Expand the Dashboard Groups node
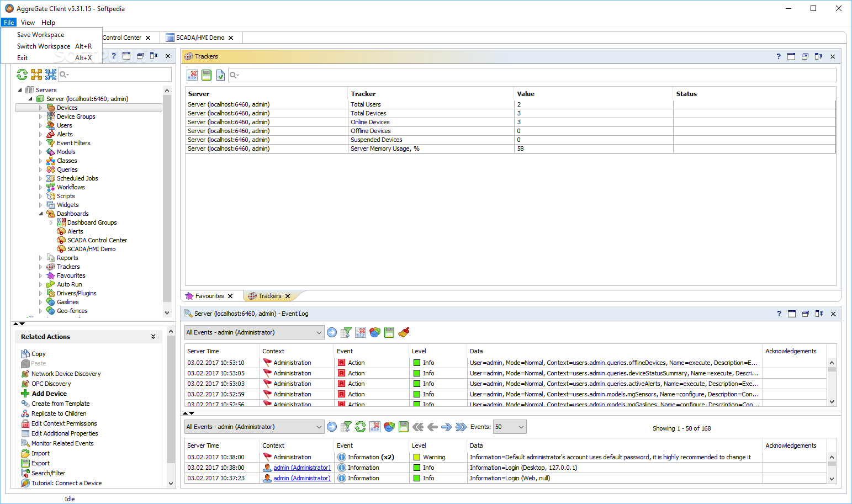 [51, 222]
